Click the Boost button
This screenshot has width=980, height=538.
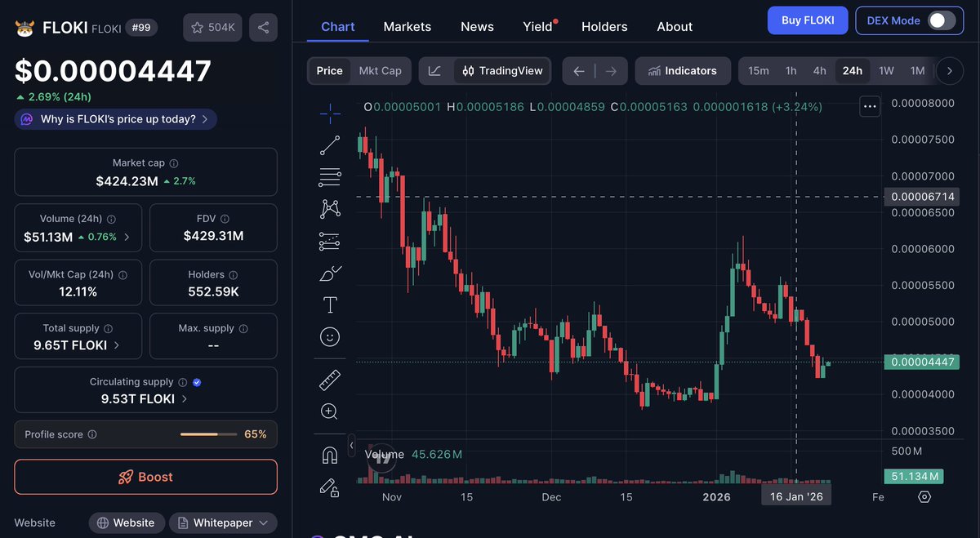coord(145,477)
